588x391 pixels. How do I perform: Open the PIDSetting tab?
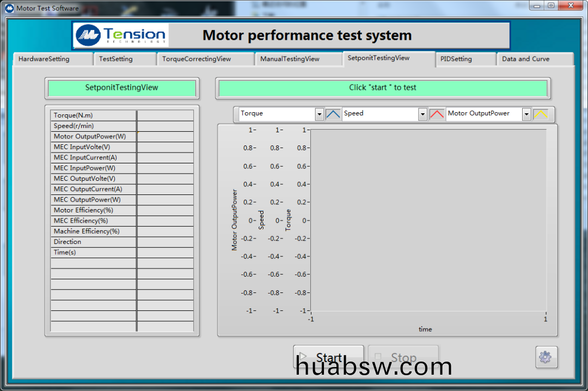coord(456,59)
